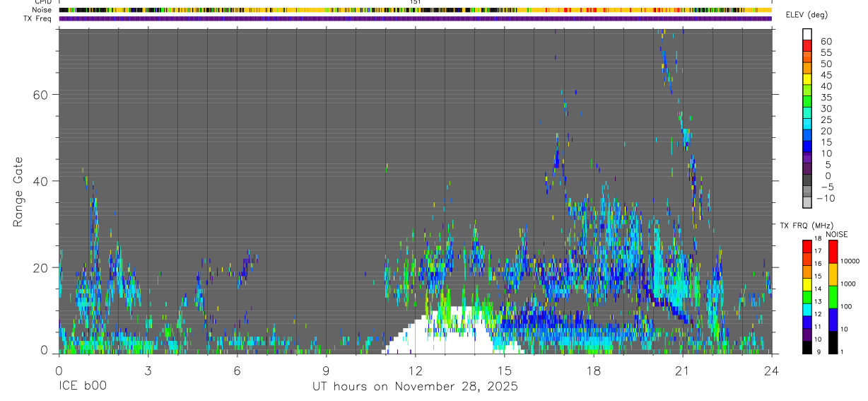Click the white top segment of the ELEV colorbar
868x401 pixels.
(807, 35)
